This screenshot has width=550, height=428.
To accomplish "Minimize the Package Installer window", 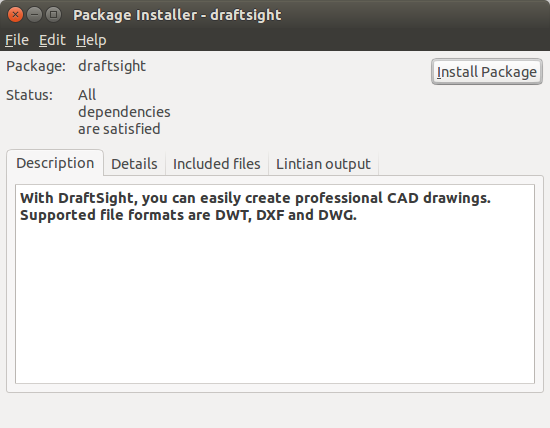I will coord(34,15).
